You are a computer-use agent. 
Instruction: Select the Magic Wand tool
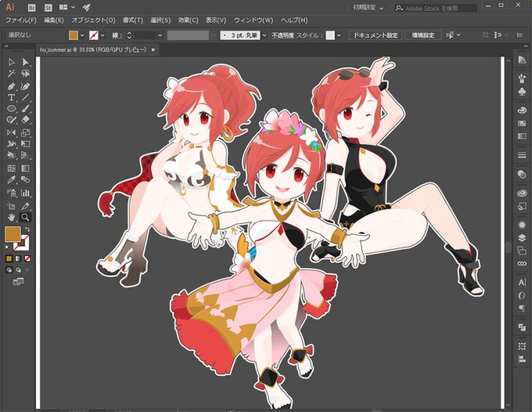click(x=11, y=74)
